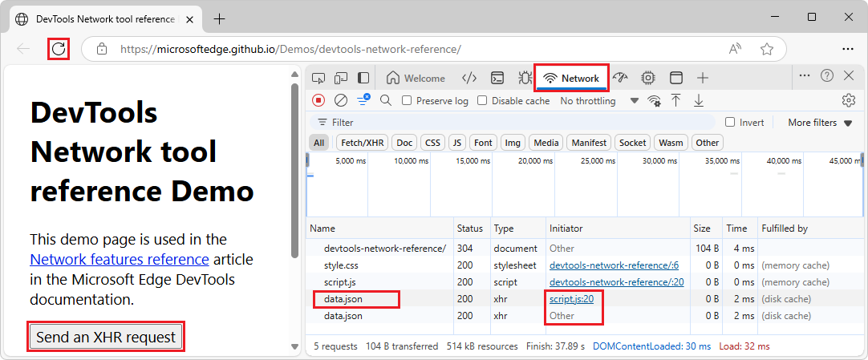Clear the network log
Screen dimensions: 868x360
(x=341, y=100)
